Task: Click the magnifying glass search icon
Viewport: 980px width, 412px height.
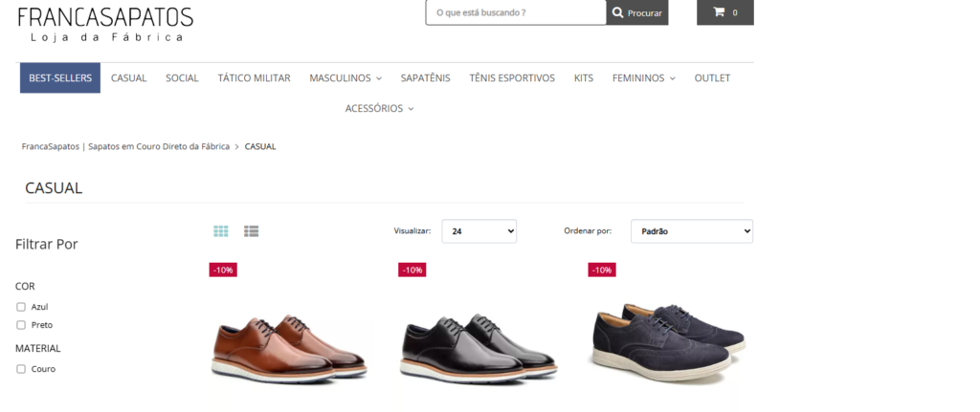Action: (617, 12)
